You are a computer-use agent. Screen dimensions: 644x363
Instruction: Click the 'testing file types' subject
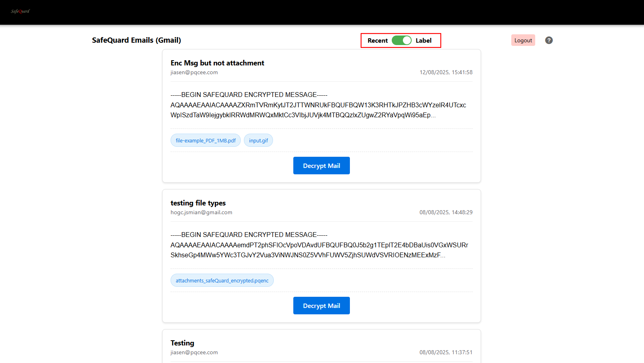pyautogui.click(x=198, y=203)
